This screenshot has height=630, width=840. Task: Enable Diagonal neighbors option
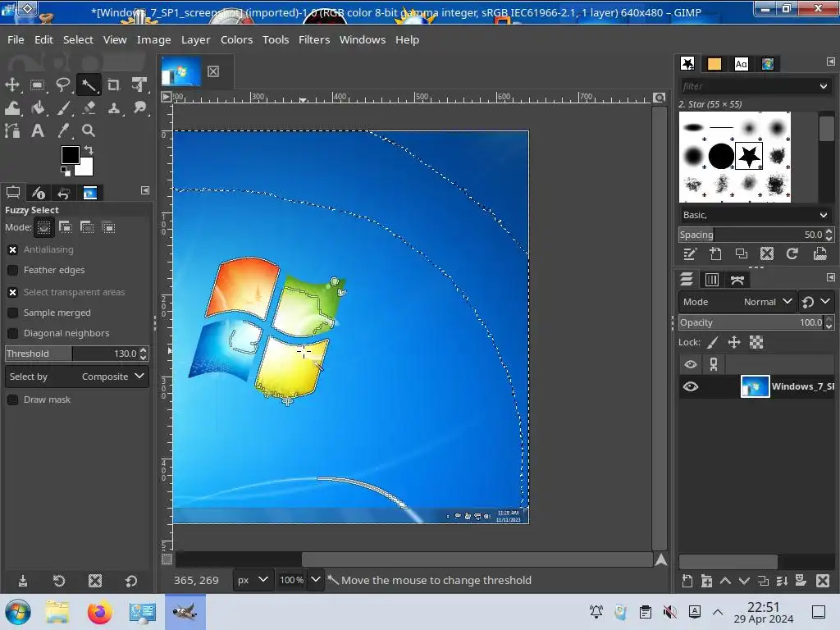click(x=13, y=333)
